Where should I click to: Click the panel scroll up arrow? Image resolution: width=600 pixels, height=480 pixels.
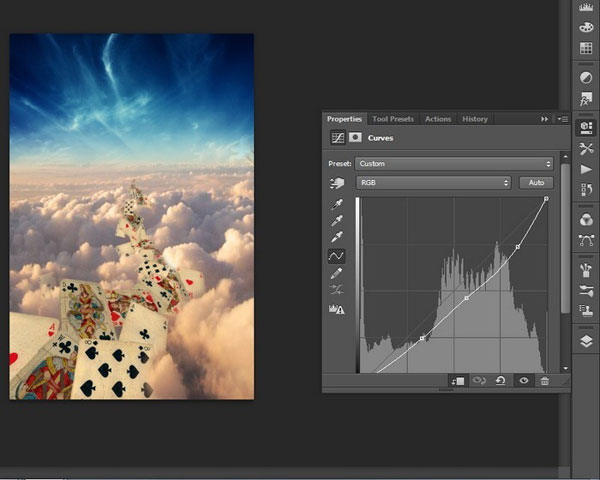566,157
